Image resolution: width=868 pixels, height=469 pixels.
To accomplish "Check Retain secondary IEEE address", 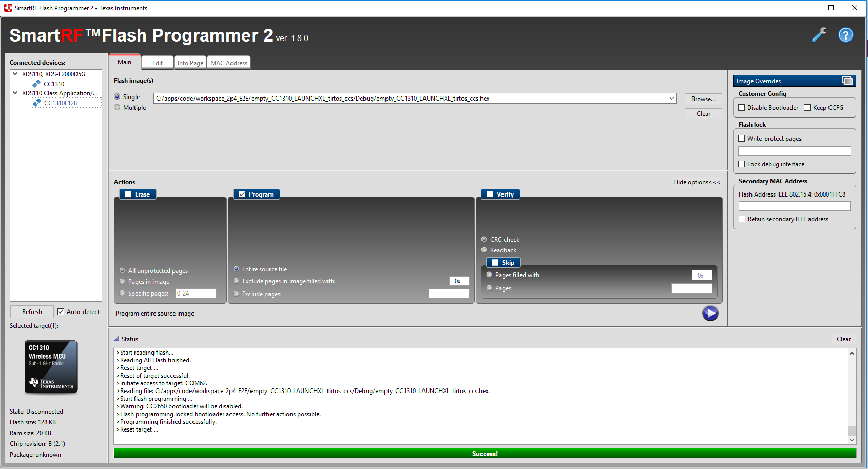I will 742,219.
